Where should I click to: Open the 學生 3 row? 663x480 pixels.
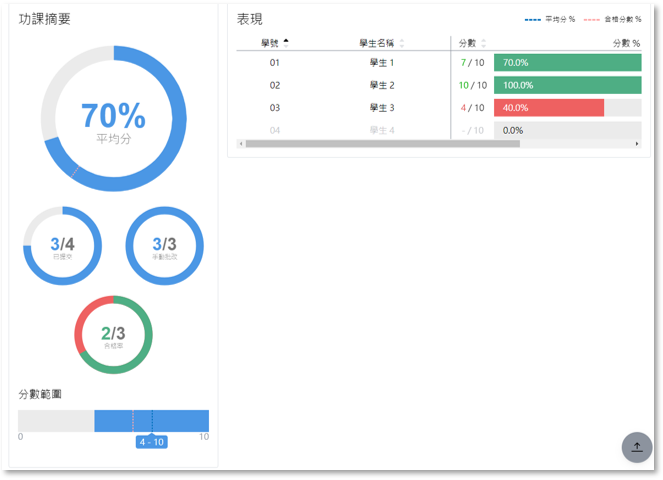tap(382, 108)
